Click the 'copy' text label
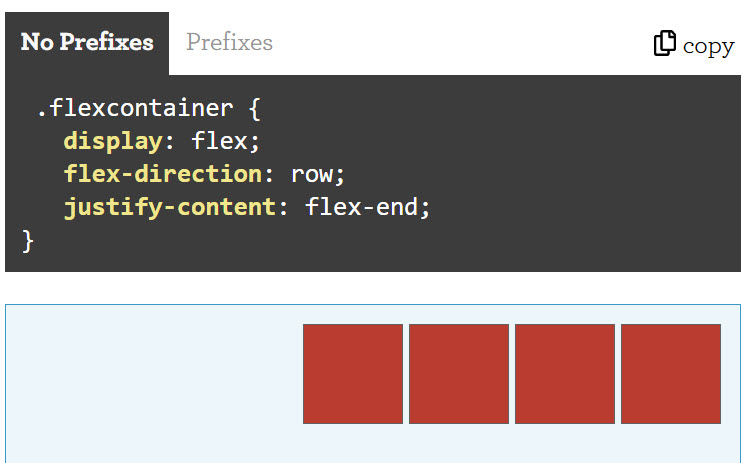The image size is (752, 463). (708, 46)
